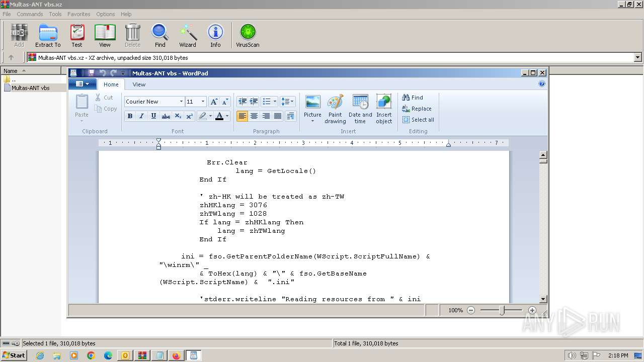Open the Options menu in WinRAR
Viewport: 644px width, 362px height.
[106, 14]
